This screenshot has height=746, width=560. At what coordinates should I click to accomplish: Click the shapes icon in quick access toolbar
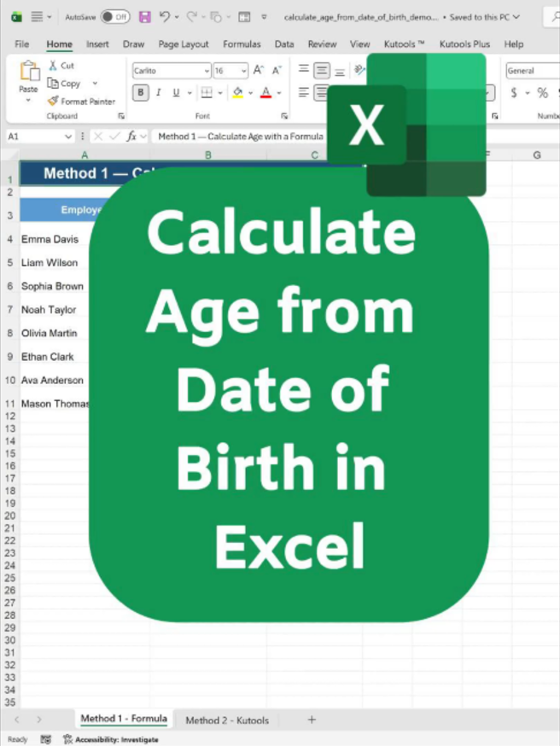[216, 17]
